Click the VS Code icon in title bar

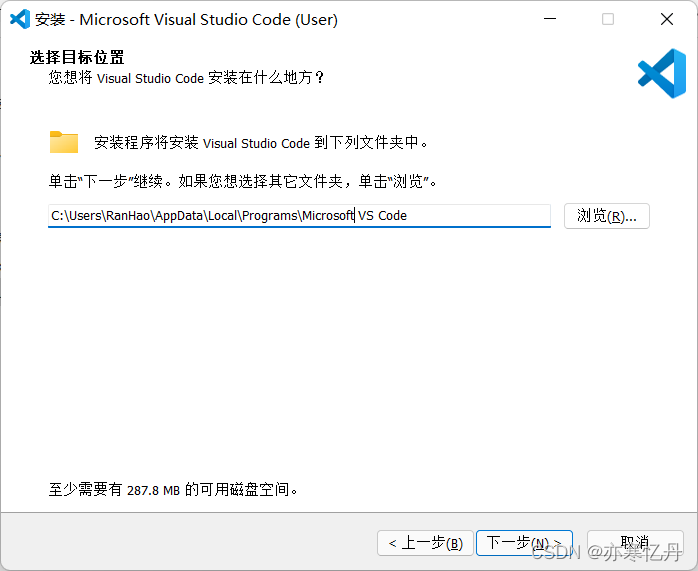pos(20,19)
